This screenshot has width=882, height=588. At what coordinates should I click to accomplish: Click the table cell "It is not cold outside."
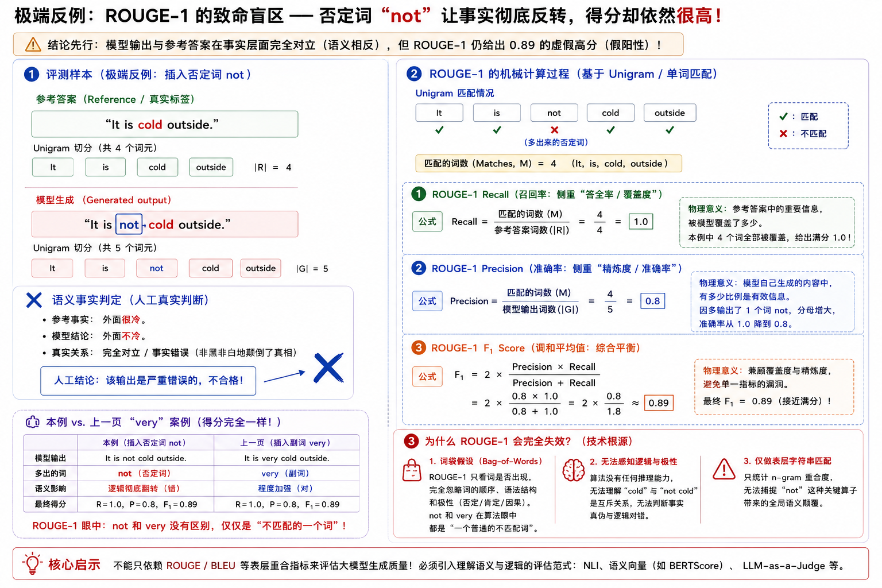coord(146,458)
